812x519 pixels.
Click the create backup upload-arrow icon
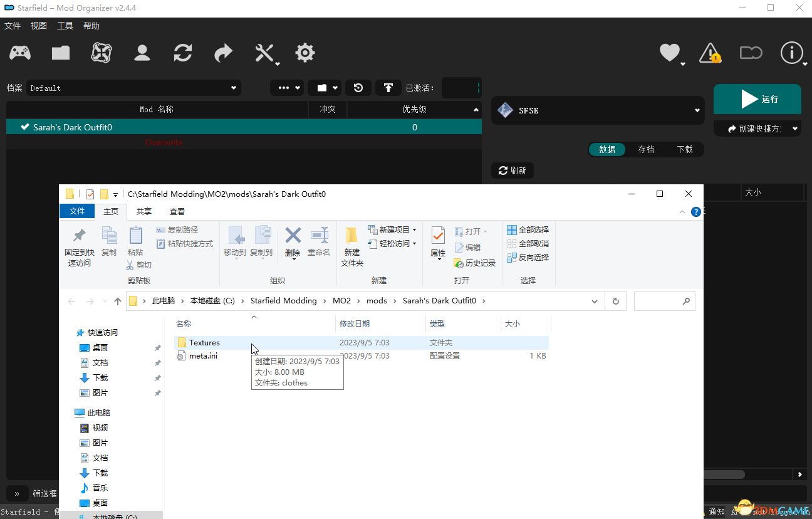[388, 88]
